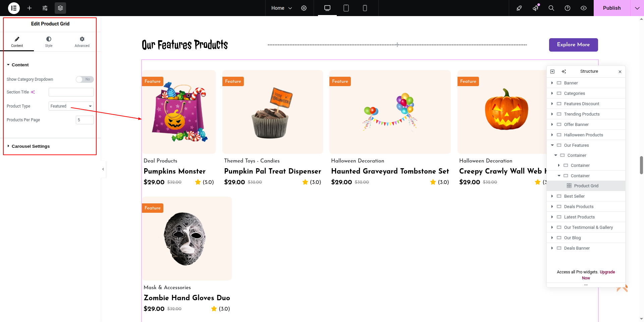The height and width of the screenshot is (322, 644).
Task: Toggle Show Category Dropdown switch
Action: pos(85,79)
